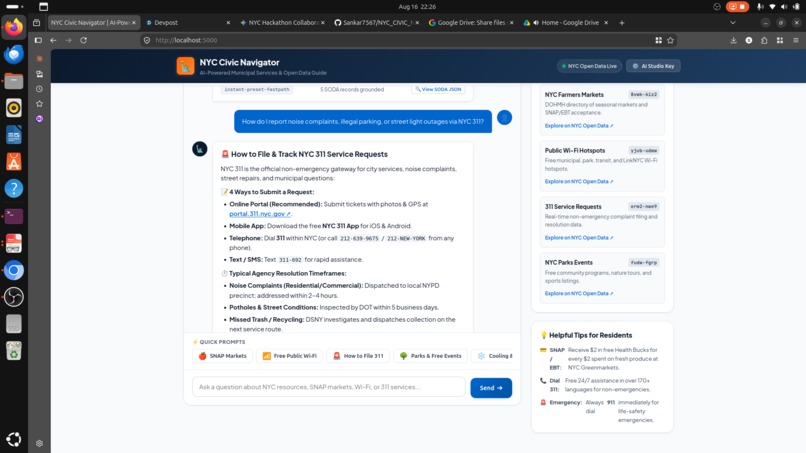Show applications via Ubuntu logo button
806x453 pixels.
point(14,439)
